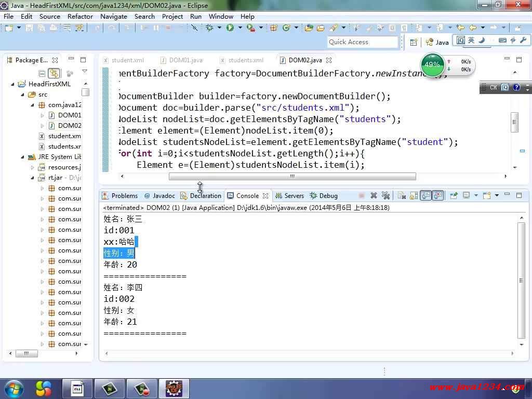Toggle the CH language bar indicator
532x399 pixels.
pyautogui.click(x=493, y=87)
